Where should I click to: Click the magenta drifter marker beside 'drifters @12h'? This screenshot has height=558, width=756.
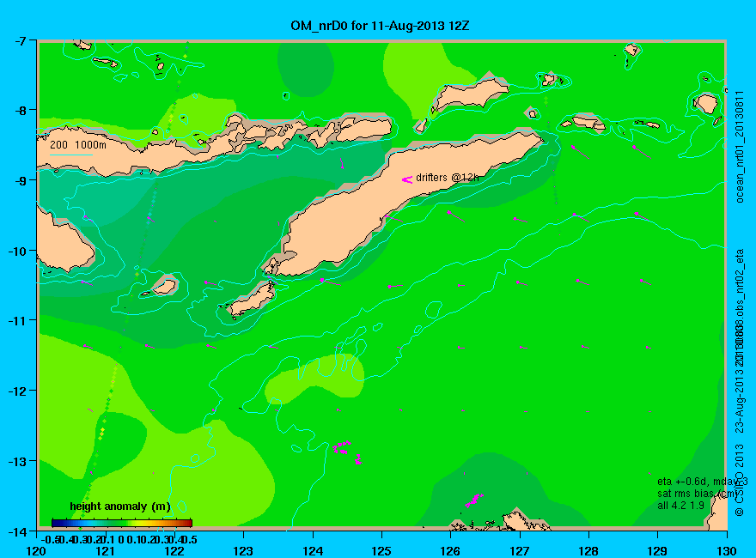(407, 179)
